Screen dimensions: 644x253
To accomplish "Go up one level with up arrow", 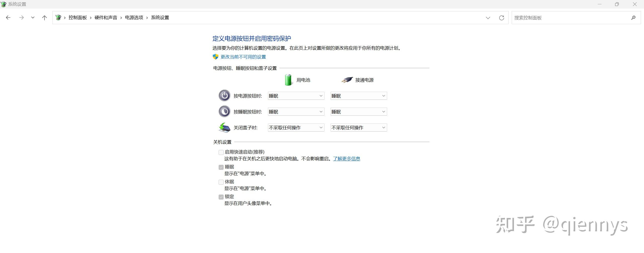I will pos(45,18).
